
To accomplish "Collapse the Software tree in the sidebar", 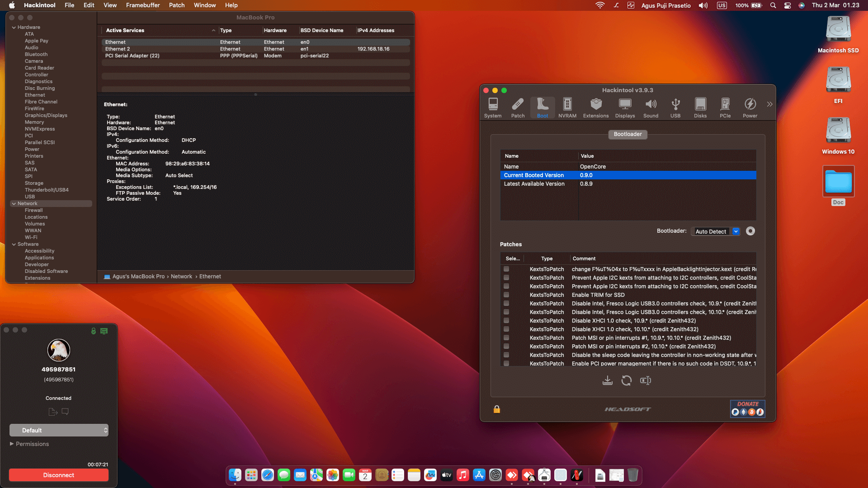I will coord(14,244).
